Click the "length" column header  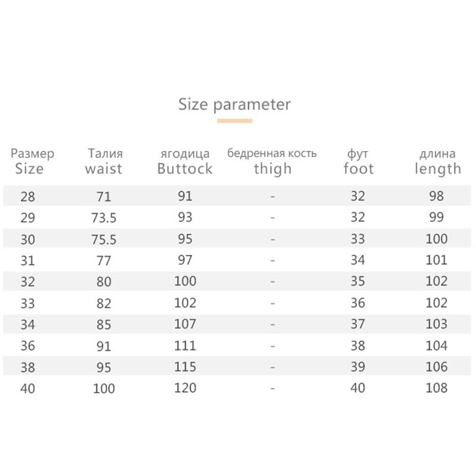coord(437,169)
